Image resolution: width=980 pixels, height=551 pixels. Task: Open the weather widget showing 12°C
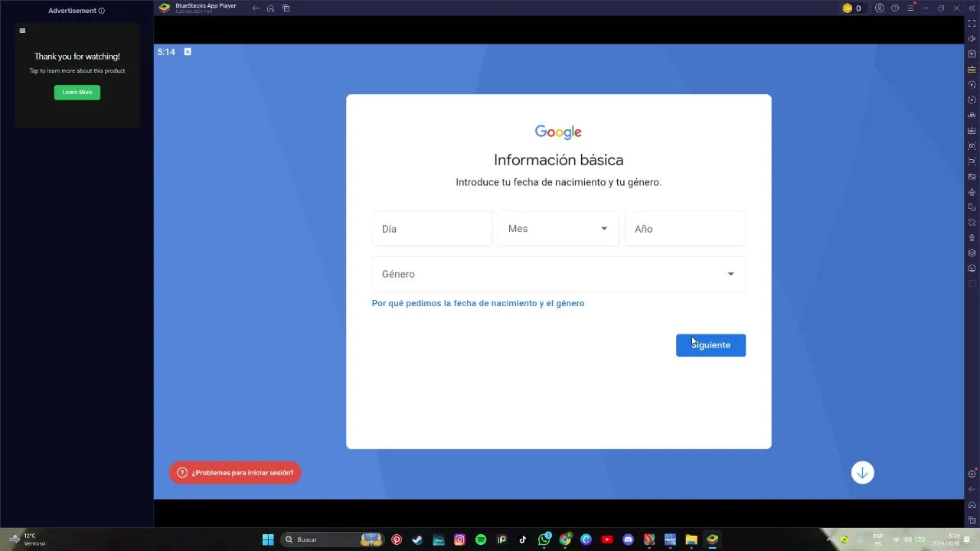[x=28, y=540]
